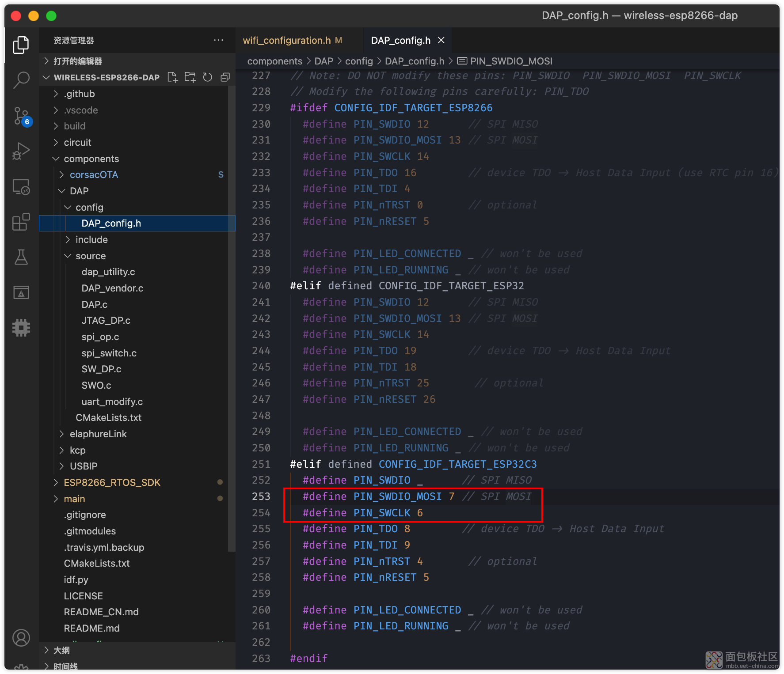Open the Remote Explorer icon
The image size is (784, 674).
tap(21, 187)
